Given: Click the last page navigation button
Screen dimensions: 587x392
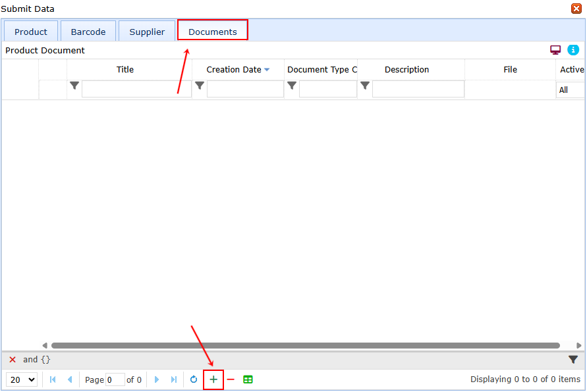Looking at the screenshot, I should pos(173,379).
